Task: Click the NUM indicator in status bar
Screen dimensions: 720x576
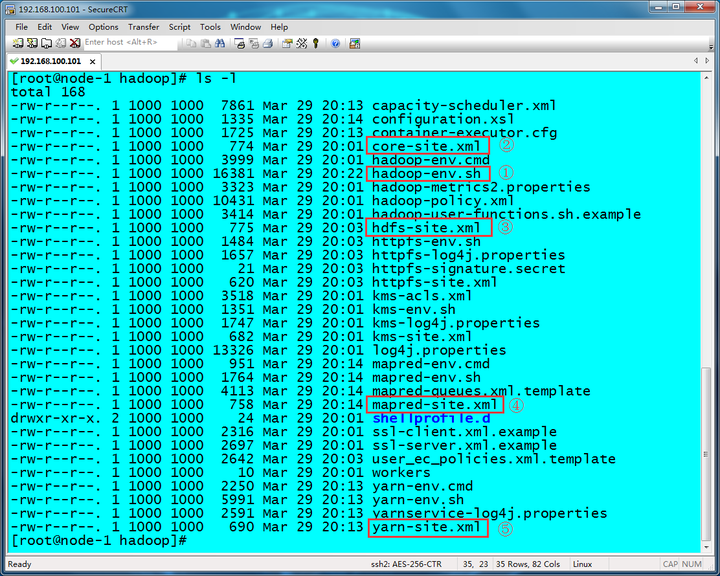Action: 692,564
